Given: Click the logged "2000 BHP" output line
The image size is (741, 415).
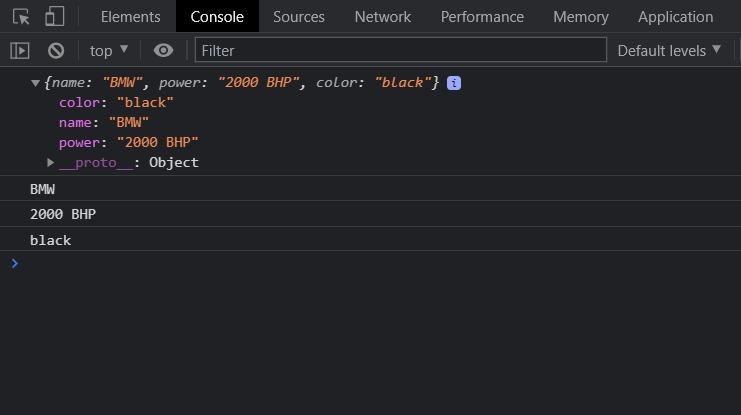Looking at the screenshot, I should point(370,214).
